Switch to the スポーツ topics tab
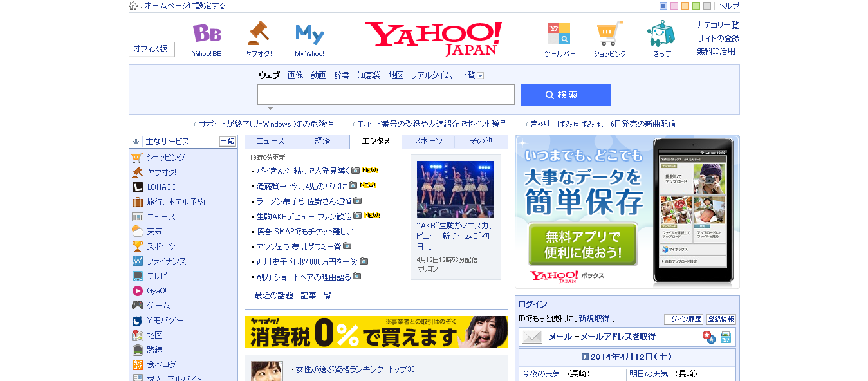Viewport: 868px width, 381px height. click(428, 141)
